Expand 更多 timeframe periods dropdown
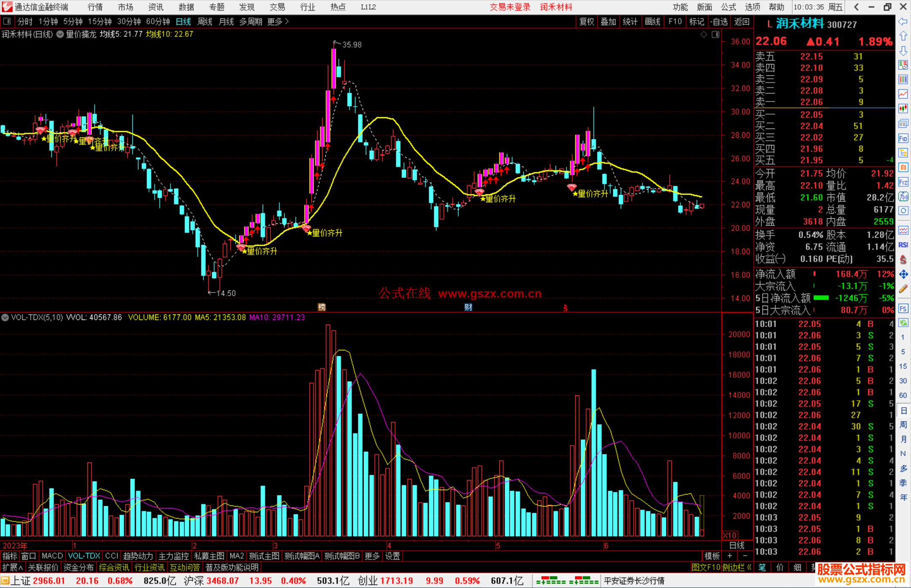The width and height of the screenshot is (911, 588). point(278,21)
